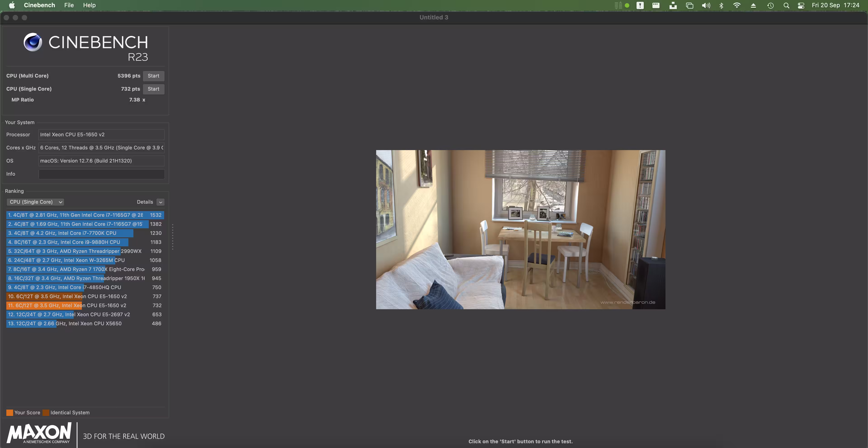Click the eject icon in menu bar

pyautogui.click(x=753, y=5)
